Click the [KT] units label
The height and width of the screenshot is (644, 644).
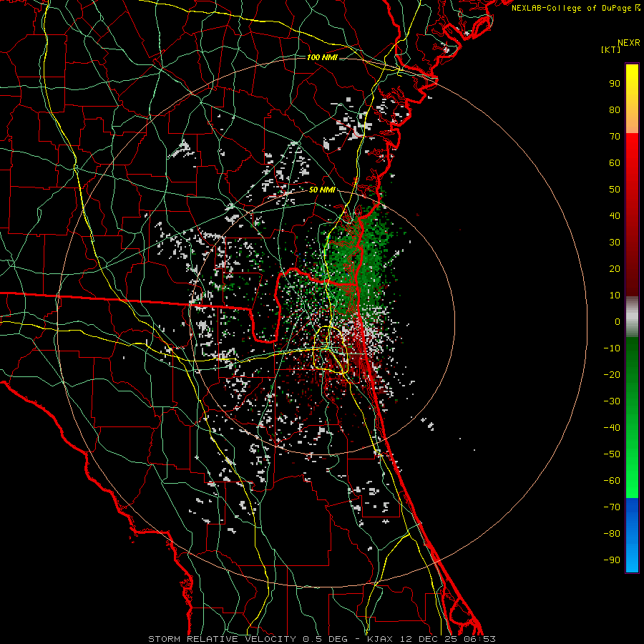[x=611, y=49]
